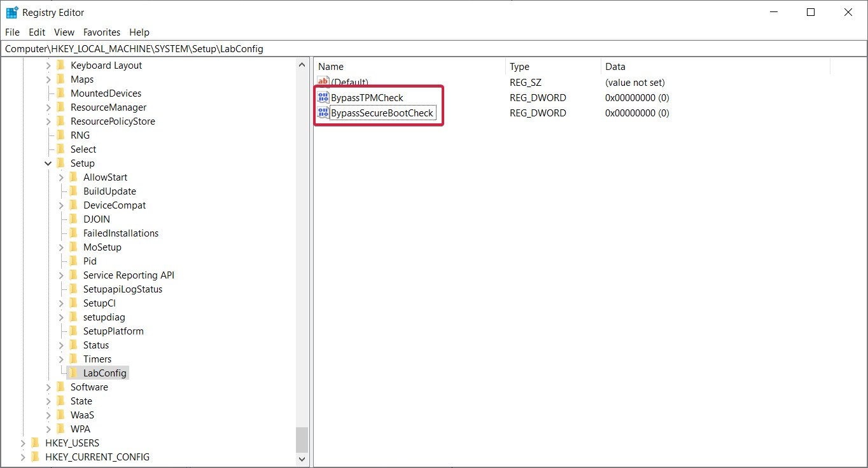
Task: Click the Keyboard Layout folder icon
Action: pyautogui.click(x=61, y=65)
